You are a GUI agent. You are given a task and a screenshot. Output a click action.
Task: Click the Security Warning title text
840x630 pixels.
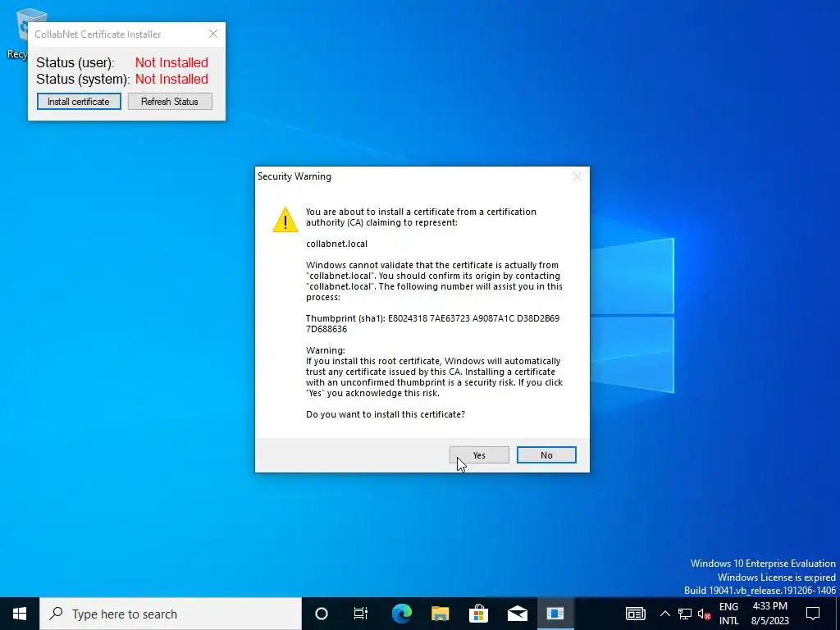[294, 176]
